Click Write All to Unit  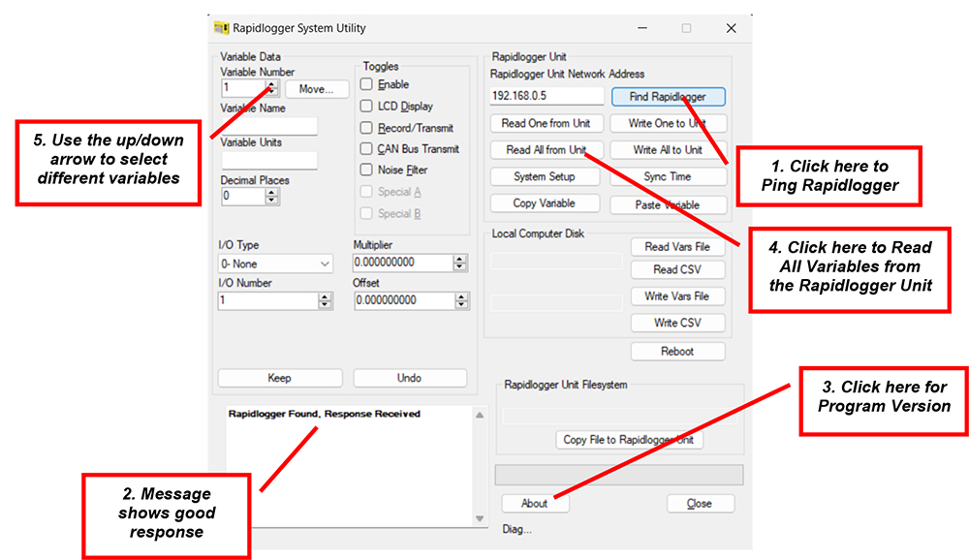pos(668,149)
